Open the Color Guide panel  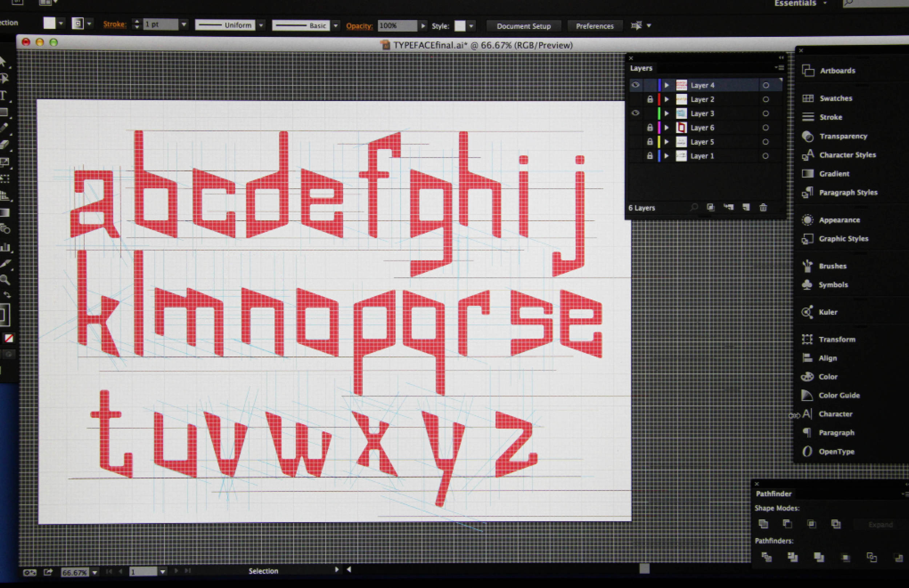pyautogui.click(x=839, y=395)
